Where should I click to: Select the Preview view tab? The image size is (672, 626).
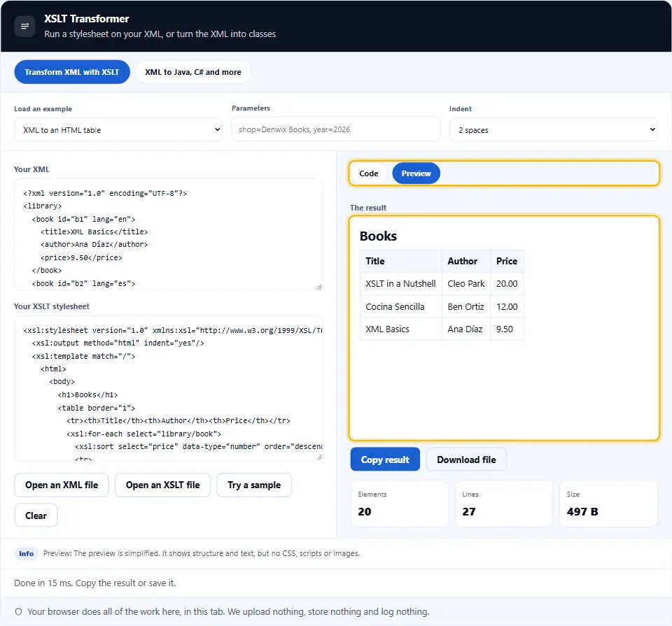416,173
